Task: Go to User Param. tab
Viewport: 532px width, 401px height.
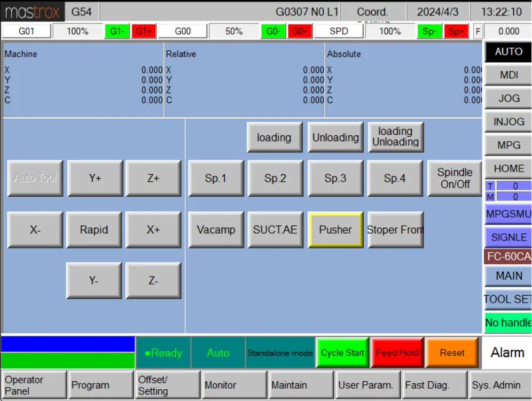Action: coord(368,385)
